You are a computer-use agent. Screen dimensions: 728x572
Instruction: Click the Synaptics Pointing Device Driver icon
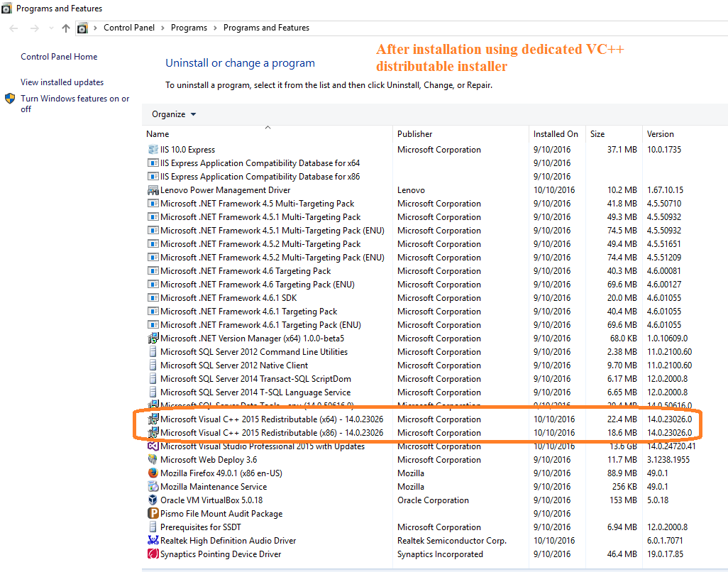pos(153,554)
